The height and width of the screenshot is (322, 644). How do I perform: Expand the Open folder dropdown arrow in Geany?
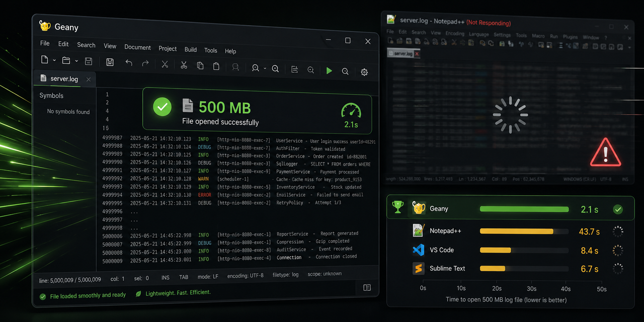pos(76,61)
